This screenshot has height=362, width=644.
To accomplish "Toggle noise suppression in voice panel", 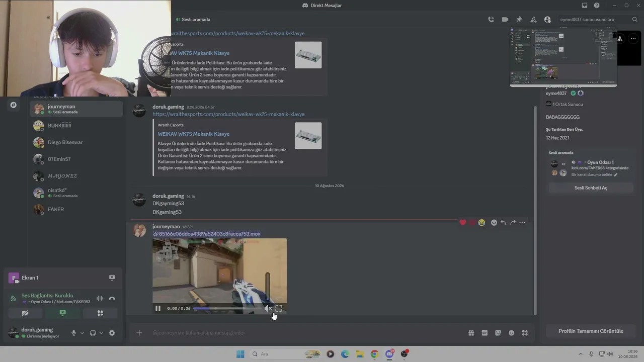I will (100, 299).
